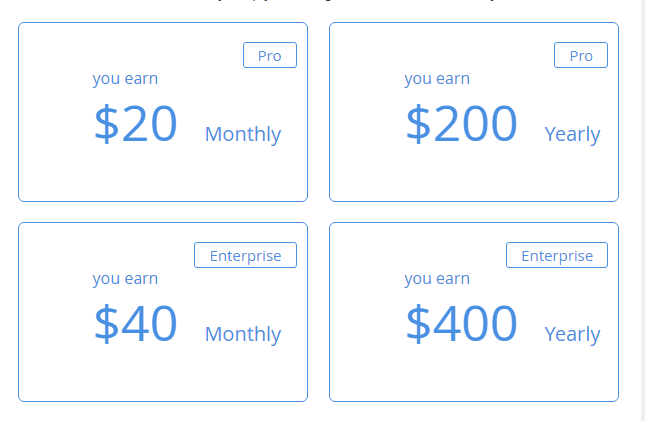Click the Pro badge on $200 card
The image size is (645, 421).
[x=581, y=55]
